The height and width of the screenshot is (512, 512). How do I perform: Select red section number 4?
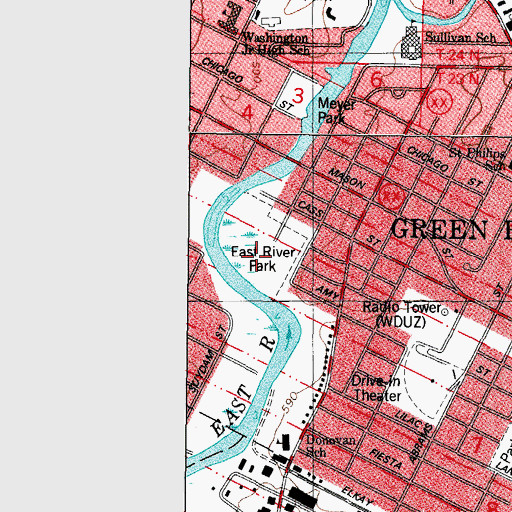click(x=248, y=113)
